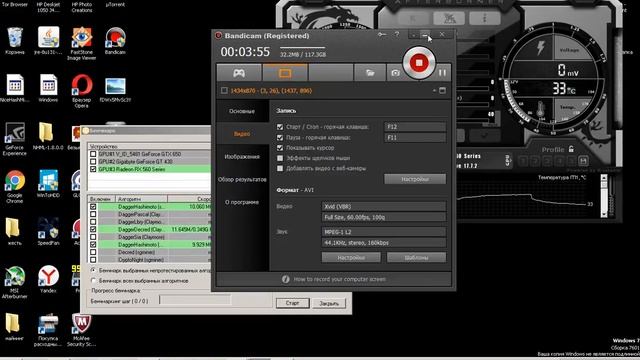Click the Шаблоны button

416,258
